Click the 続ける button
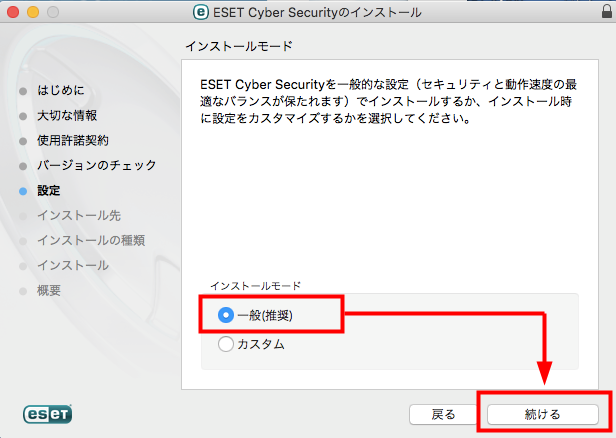The height and width of the screenshot is (438, 616). click(543, 414)
